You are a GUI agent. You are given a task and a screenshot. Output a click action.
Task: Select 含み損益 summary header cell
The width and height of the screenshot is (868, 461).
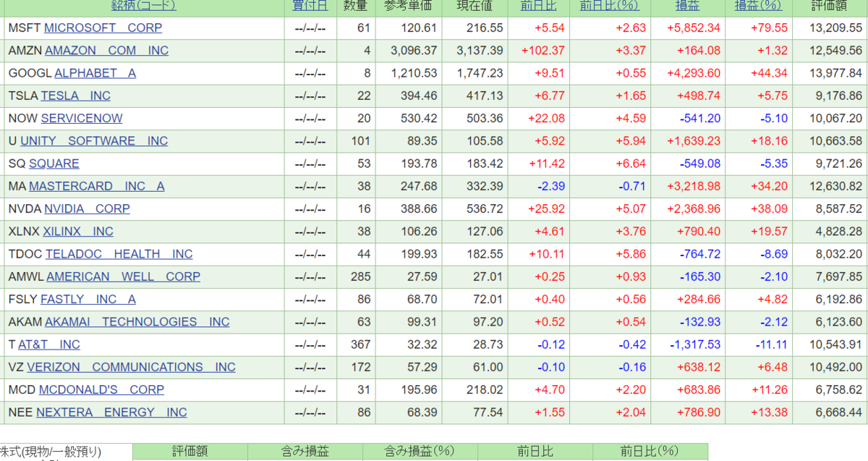(305, 452)
